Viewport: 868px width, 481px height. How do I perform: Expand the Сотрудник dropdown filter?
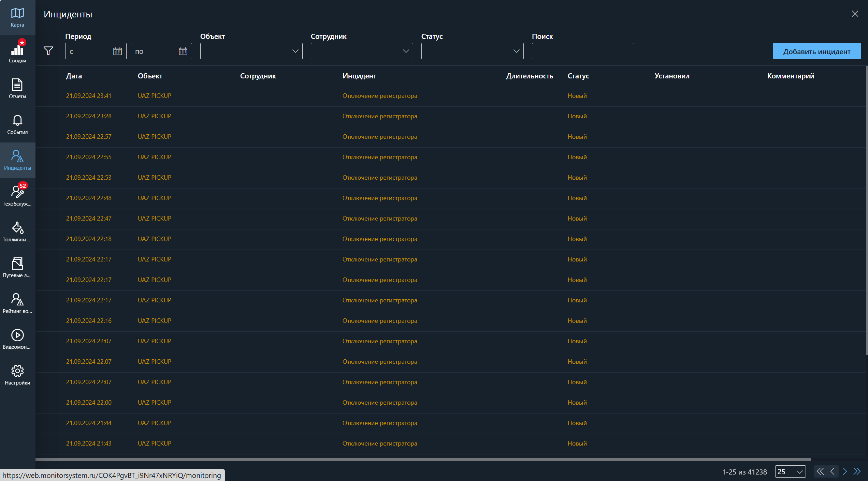point(362,51)
